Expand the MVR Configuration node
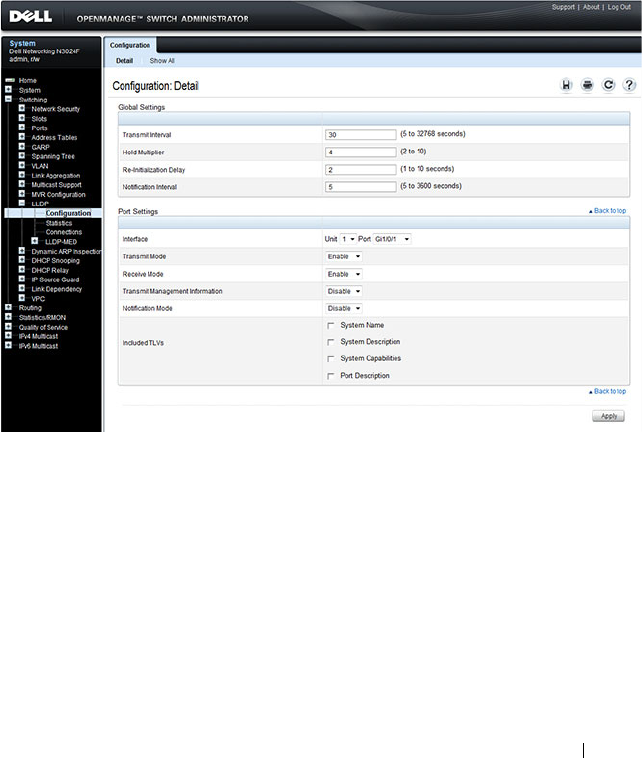 (22, 193)
